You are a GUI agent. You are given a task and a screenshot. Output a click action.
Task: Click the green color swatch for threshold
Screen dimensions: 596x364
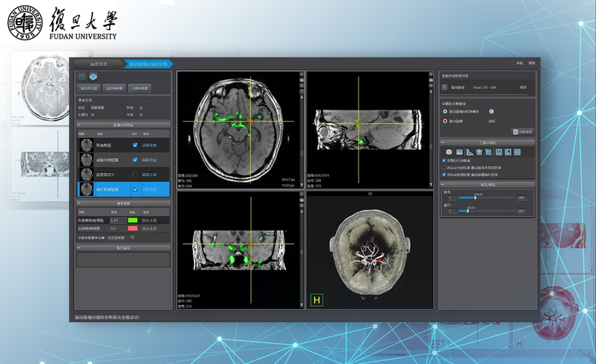click(133, 221)
